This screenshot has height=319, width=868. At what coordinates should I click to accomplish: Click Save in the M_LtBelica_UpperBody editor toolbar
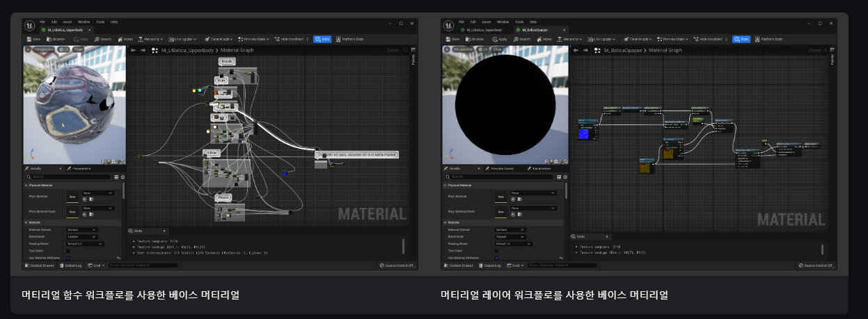[33, 39]
